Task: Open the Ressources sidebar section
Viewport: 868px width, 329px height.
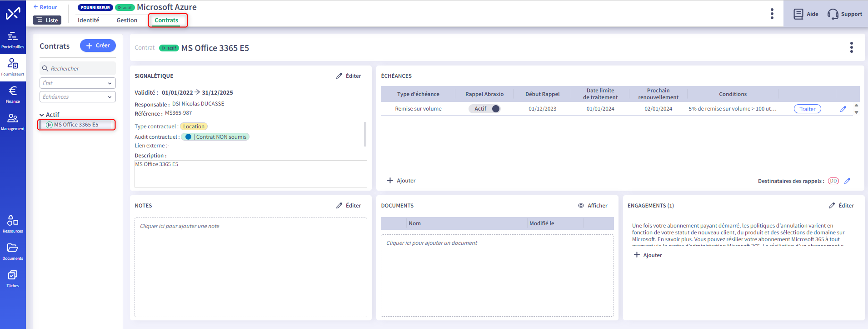Action: (13, 224)
